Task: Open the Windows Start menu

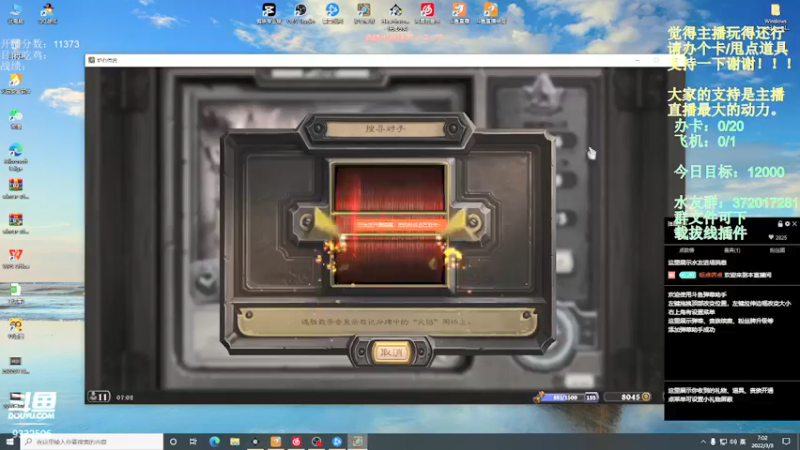Action: coord(10,441)
